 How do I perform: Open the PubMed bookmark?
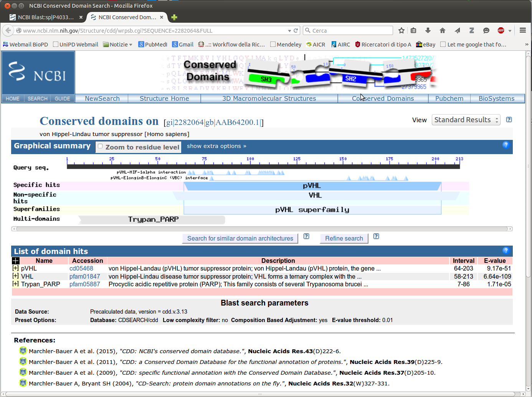153,45
